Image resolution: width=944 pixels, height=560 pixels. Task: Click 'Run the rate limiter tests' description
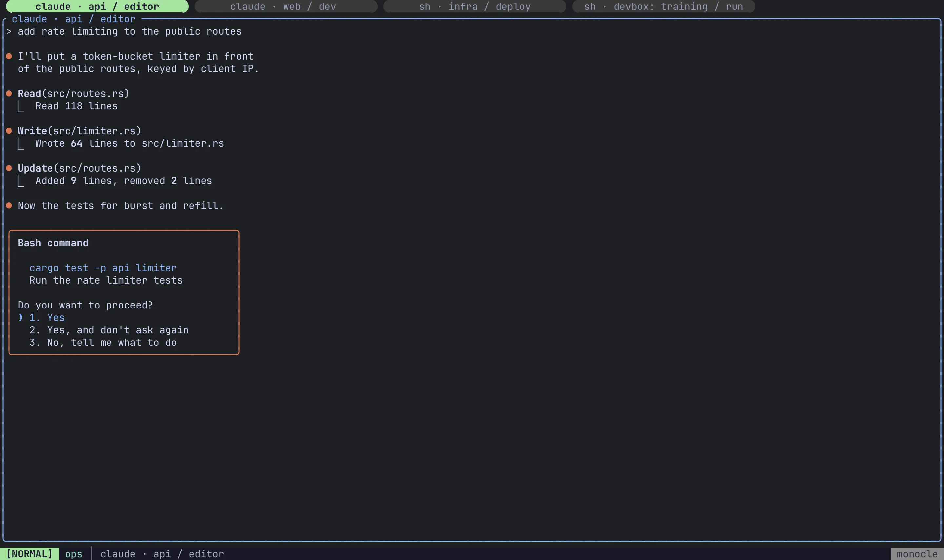106,280
